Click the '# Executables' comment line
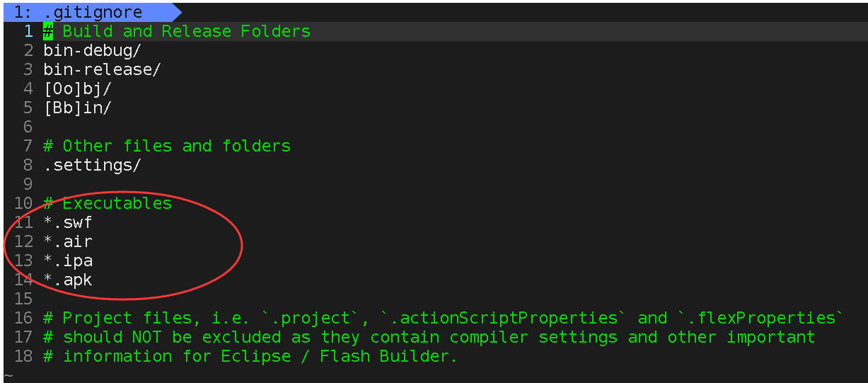Image resolution: width=868 pixels, height=383 pixels. tap(108, 203)
